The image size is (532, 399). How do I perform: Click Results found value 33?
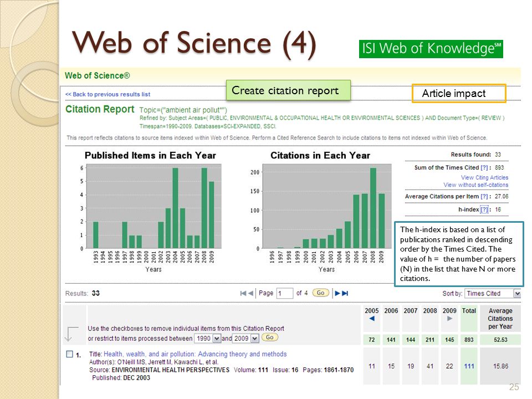498,155
